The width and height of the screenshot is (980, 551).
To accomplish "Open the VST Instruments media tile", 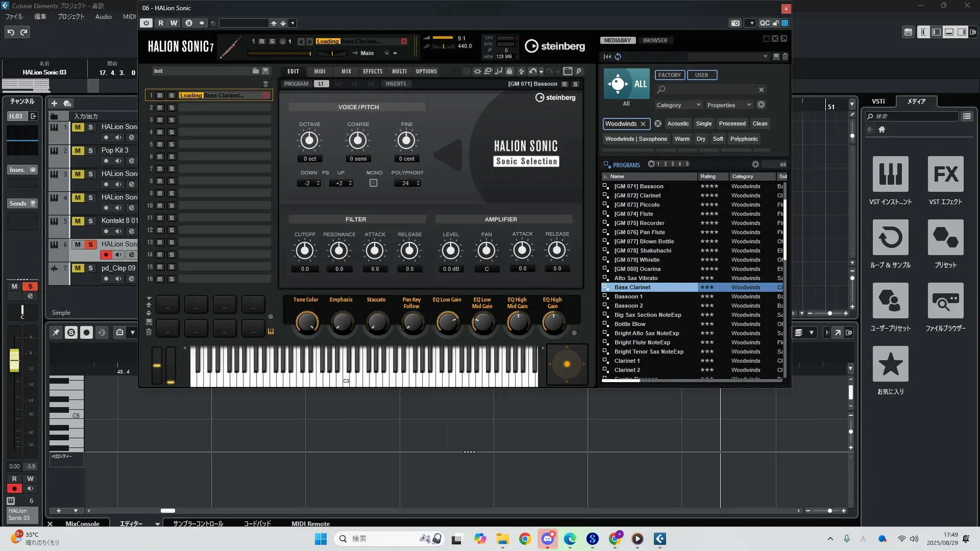I will (890, 174).
